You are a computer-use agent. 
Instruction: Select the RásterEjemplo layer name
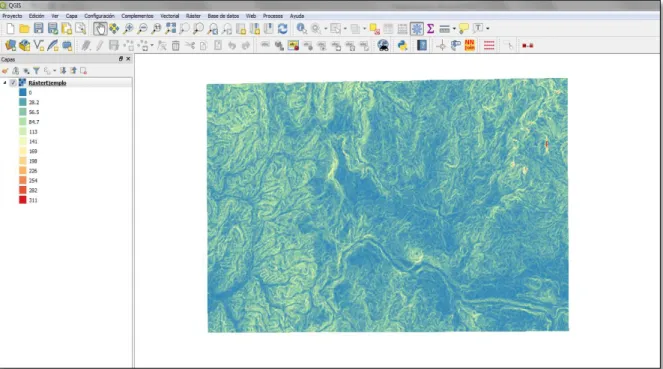pyautogui.click(x=47, y=83)
